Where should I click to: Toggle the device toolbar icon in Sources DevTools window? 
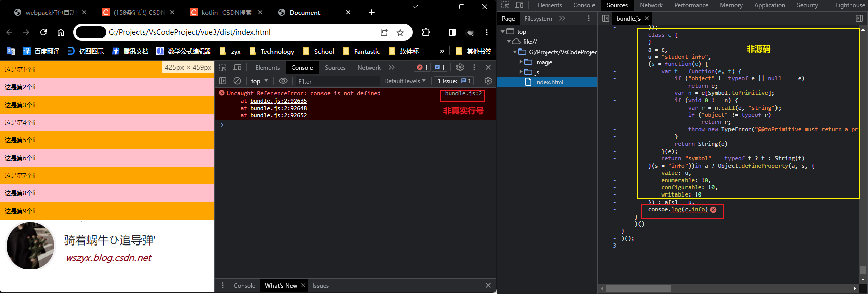pyautogui.click(x=519, y=5)
